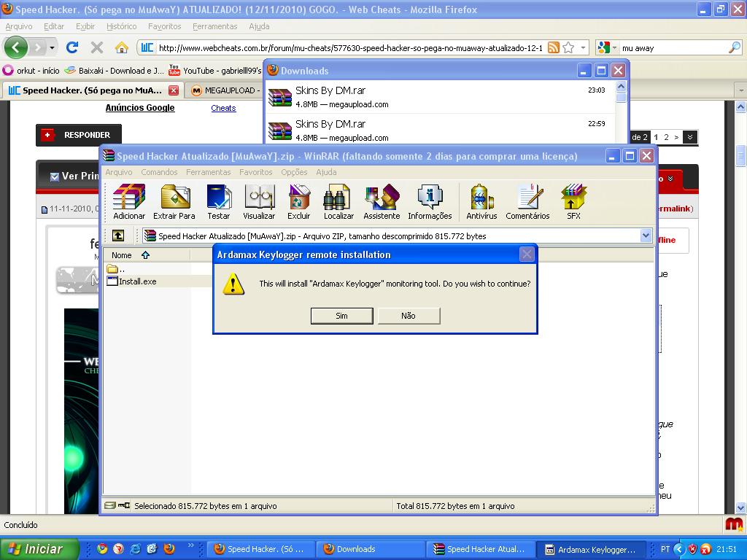This screenshot has height=560, width=747.
Task: Open the parent folder entry '..'
Action: click(x=116, y=269)
